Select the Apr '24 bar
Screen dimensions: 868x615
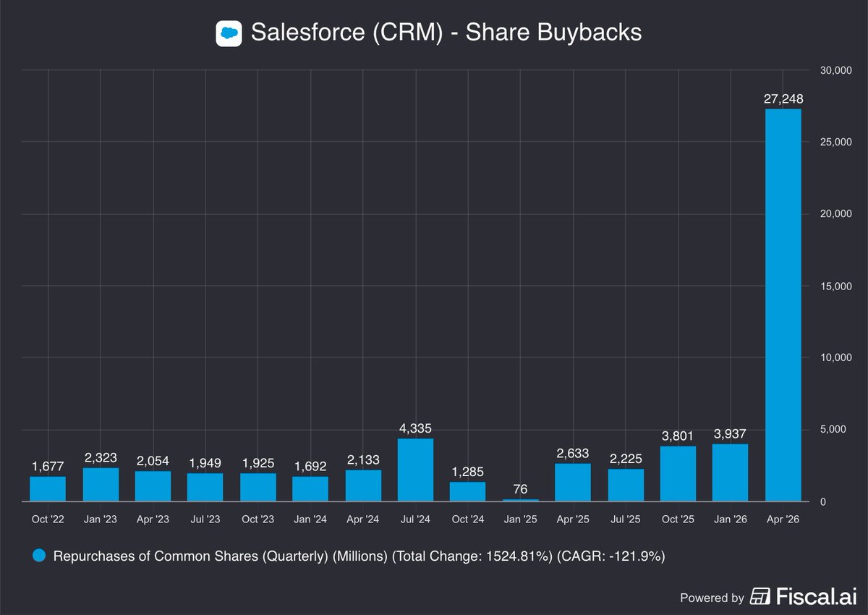363,485
